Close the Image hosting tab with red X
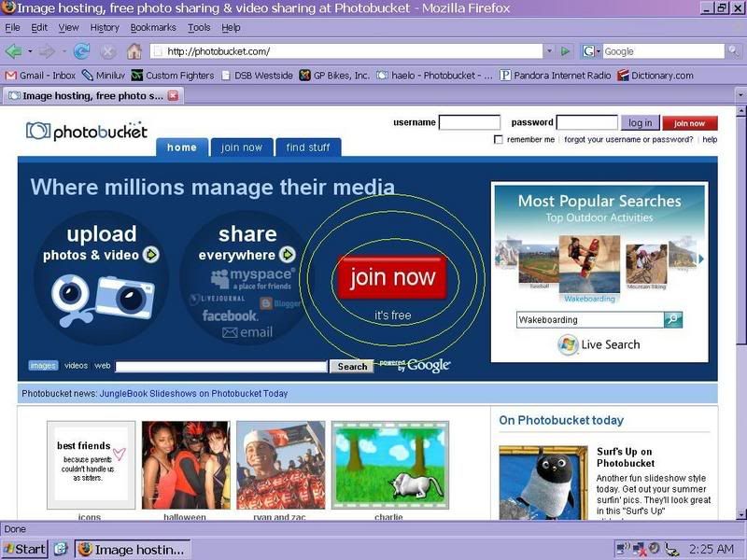The height and width of the screenshot is (560, 747). pyautogui.click(x=173, y=95)
